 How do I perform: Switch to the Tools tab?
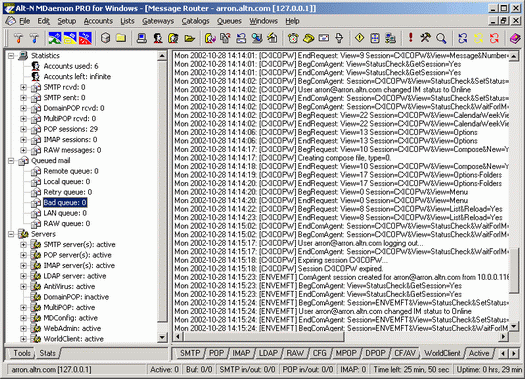[x=22, y=353]
